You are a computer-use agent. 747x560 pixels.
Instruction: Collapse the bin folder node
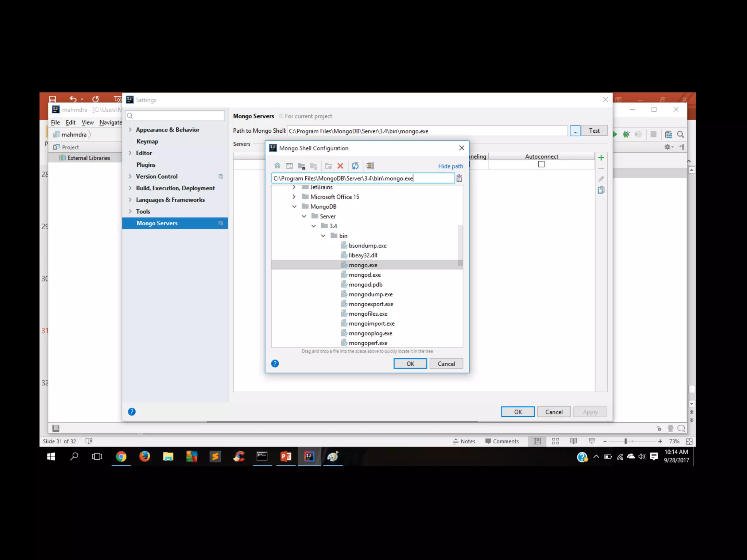click(323, 236)
